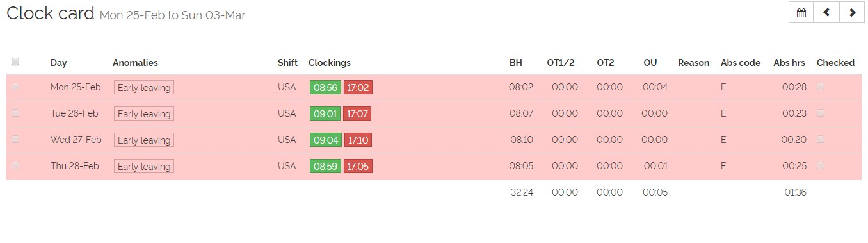This screenshot has height=243, width=868.
Task: Select the Mon 25-Feb row checkbox
Action: click(x=15, y=87)
